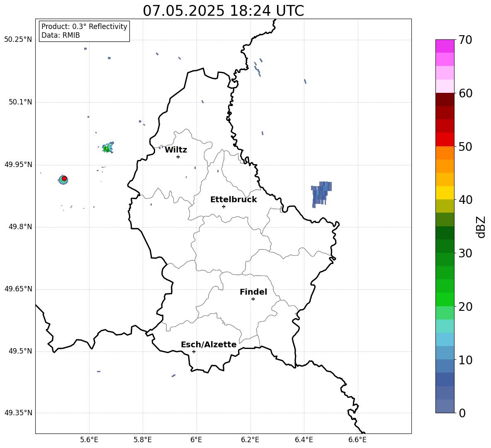The height and width of the screenshot is (448, 491).
Task: Pick the yellow swatch just above 40 dBZ
Action: point(445,193)
